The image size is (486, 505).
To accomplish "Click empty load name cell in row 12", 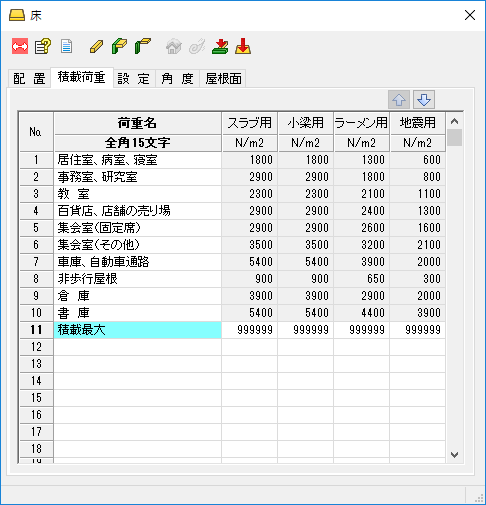I will (x=138, y=347).
